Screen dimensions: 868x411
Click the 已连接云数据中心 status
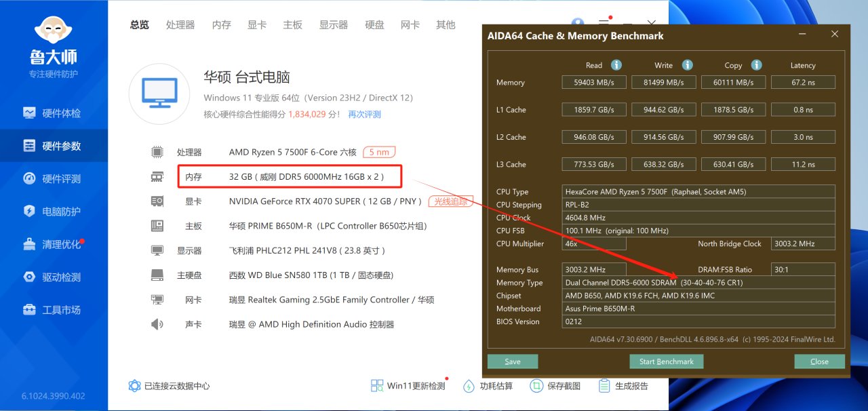(x=169, y=386)
